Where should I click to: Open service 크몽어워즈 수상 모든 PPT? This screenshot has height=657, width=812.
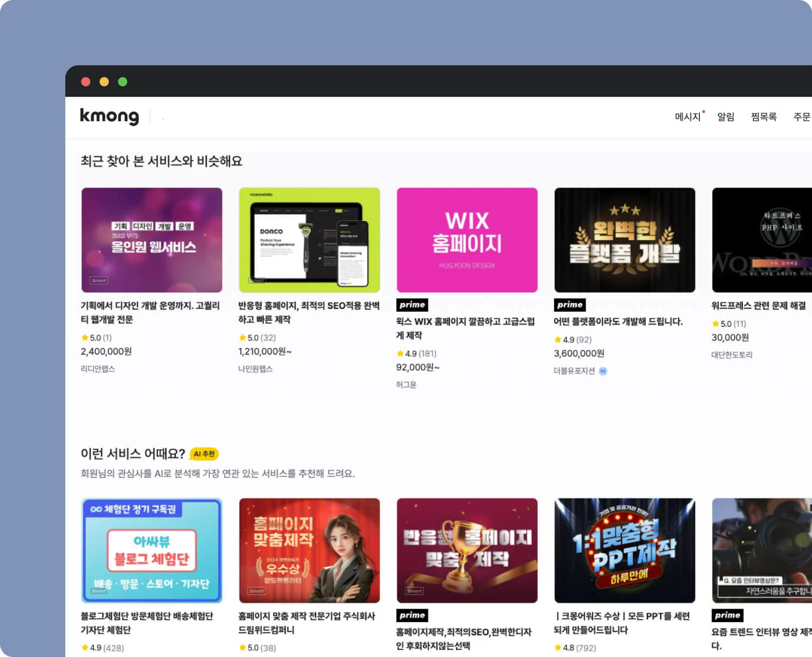(x=622, y=623)
